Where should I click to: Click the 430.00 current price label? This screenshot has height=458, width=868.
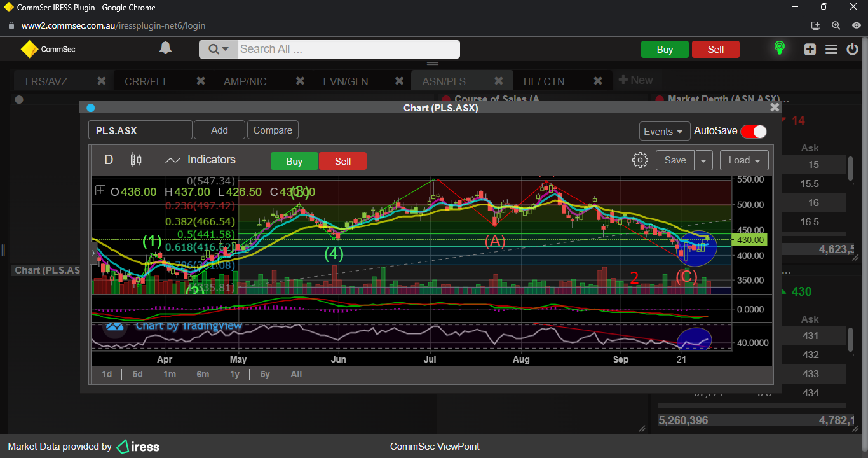tap(750, 240)
